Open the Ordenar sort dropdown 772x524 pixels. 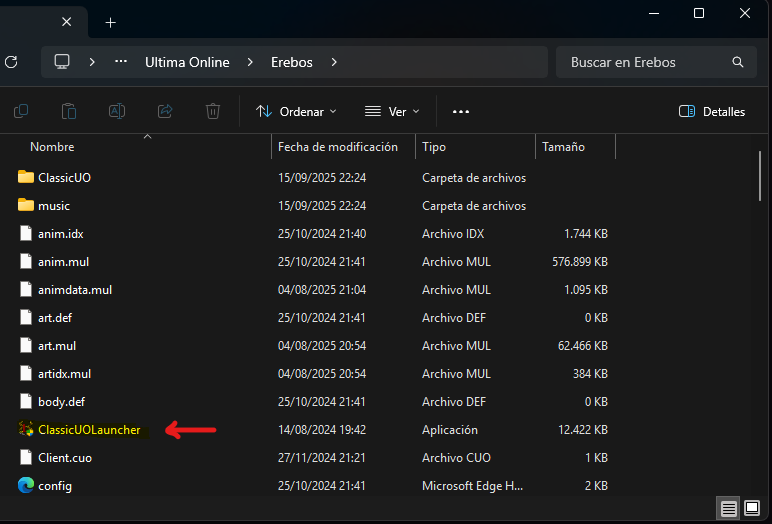[296, 112]
